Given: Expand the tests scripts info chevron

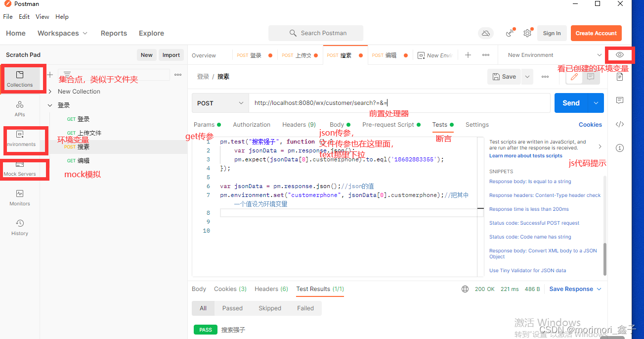Looking at the screenshot, I should (x=600, y=146).
